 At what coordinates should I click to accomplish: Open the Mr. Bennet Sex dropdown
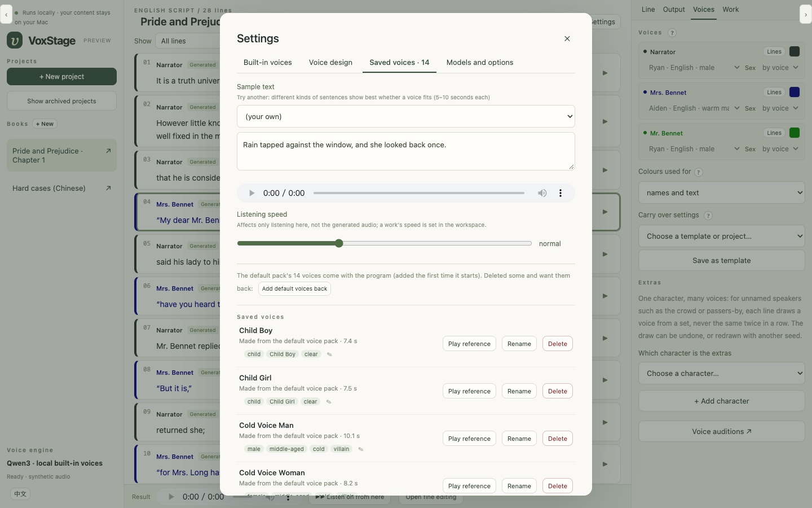coord(780,149)
